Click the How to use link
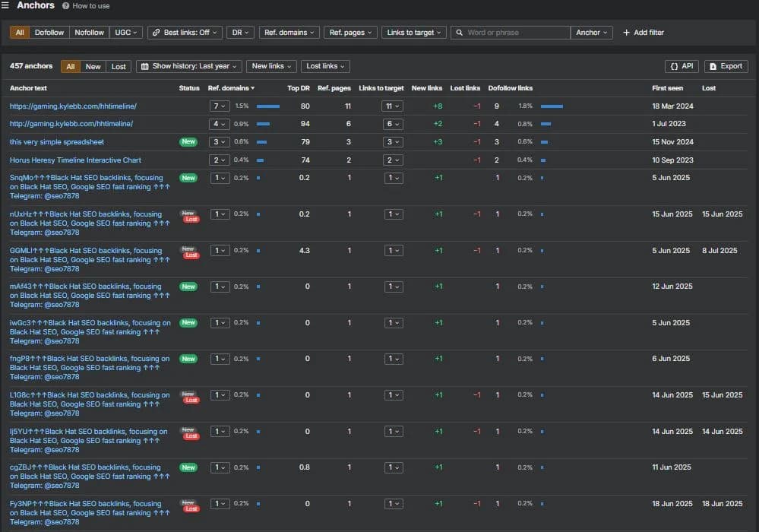The image size is (759, 532). click(x=91, y=6)
